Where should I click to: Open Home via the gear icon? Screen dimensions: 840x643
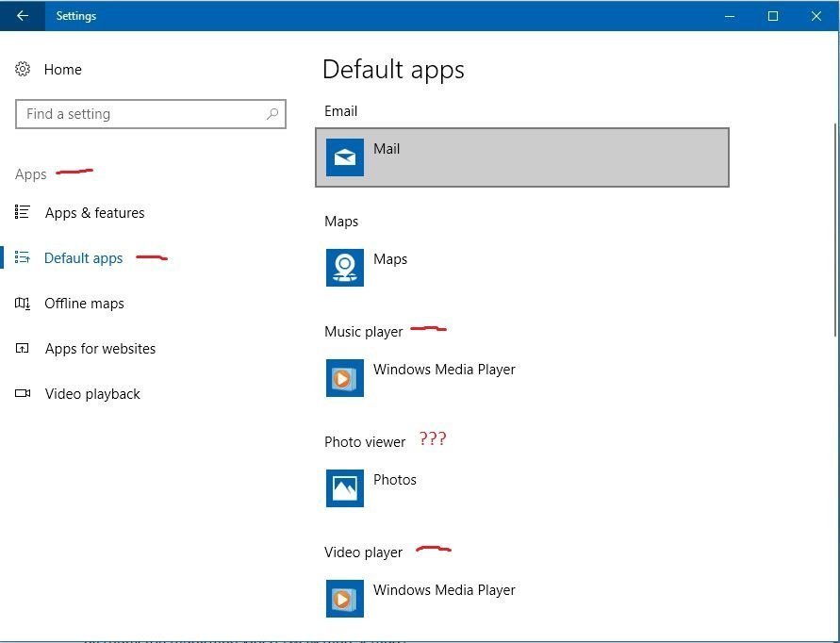click(23, 69)
